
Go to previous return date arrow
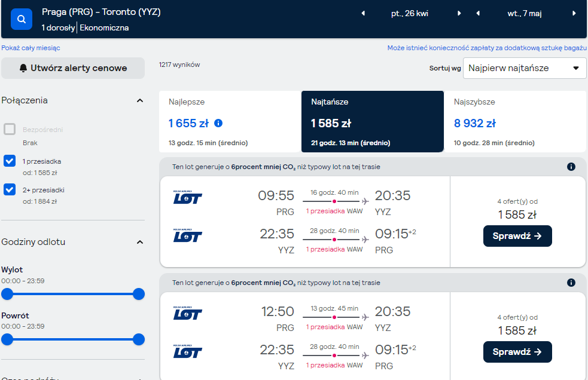[x=478, y=14]
